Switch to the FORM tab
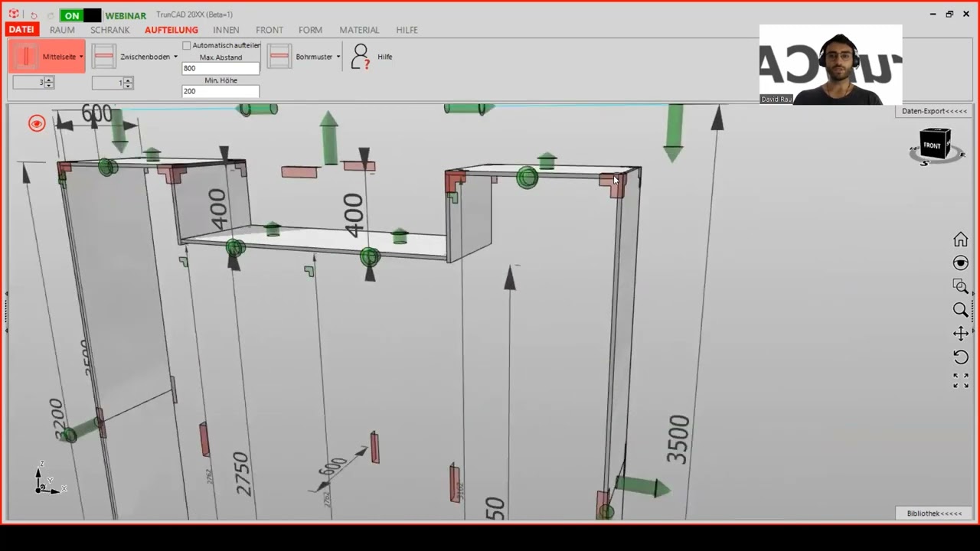Viewport: 980px width, 551px height. 310,30
